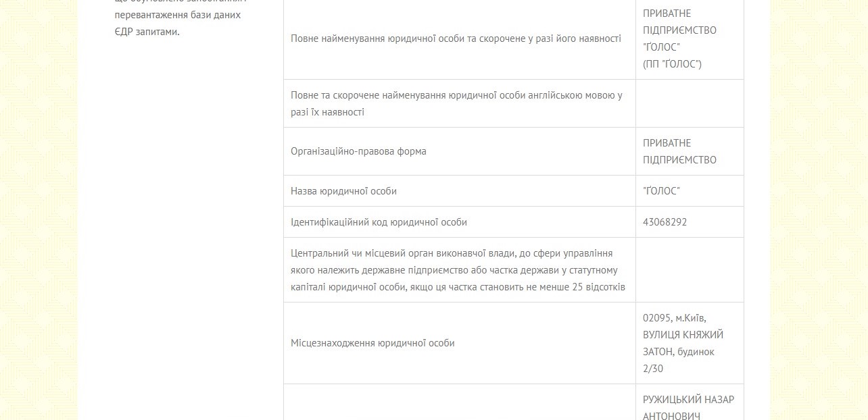The image size is (868, 420).
Task: Click the empty executive authority value cell
Action: click(690, 270)
